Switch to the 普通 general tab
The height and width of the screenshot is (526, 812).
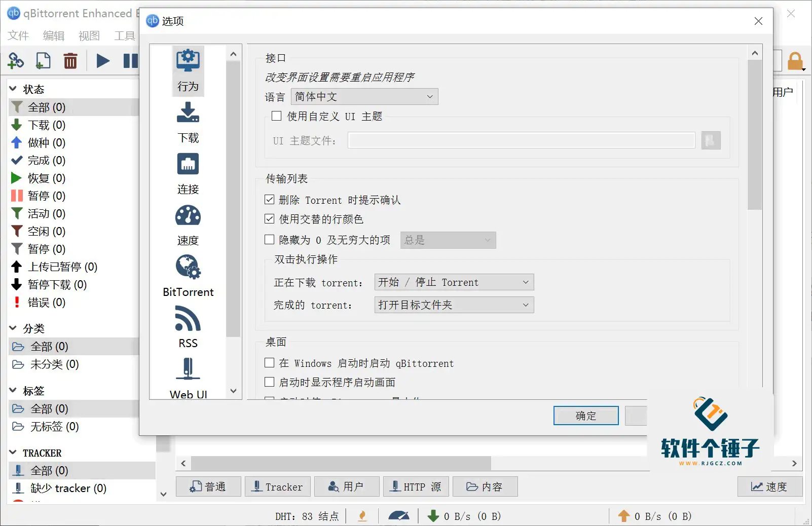point(208,486)
